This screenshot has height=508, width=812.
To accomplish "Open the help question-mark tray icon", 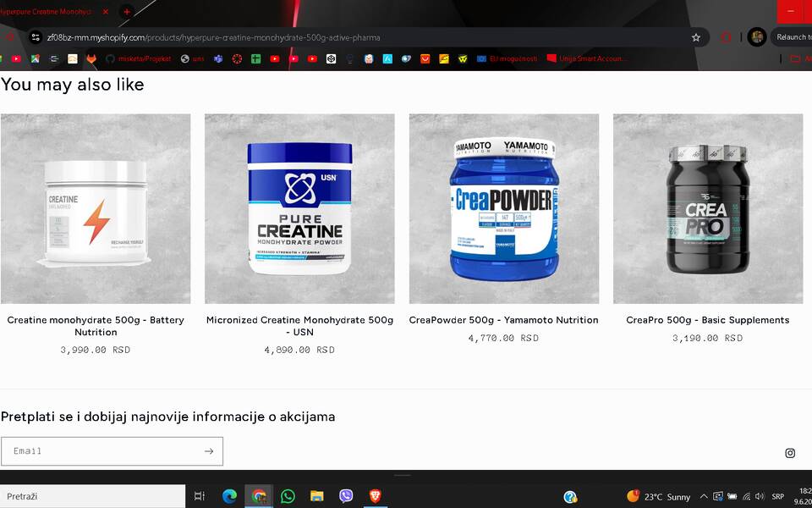I will pyautogui.click(x=570, y=497).
